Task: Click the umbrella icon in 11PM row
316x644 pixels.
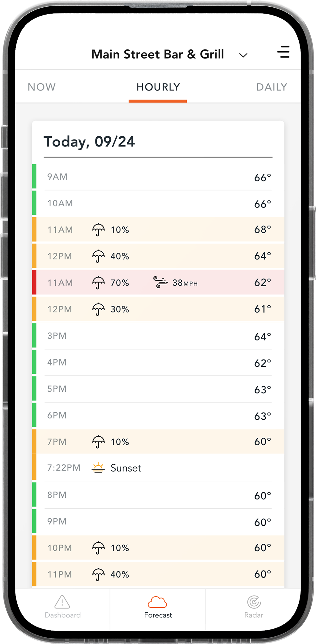Action: click(98, 574)
